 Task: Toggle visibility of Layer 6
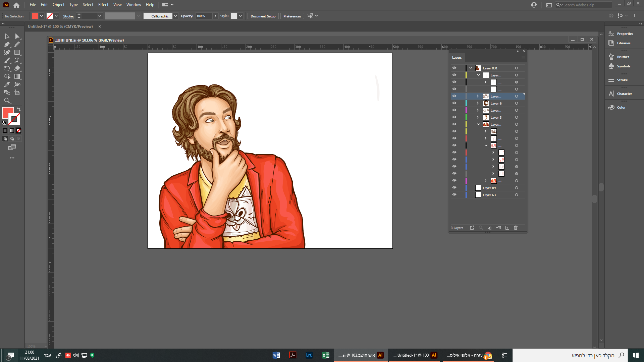click(x=454, y=103)
